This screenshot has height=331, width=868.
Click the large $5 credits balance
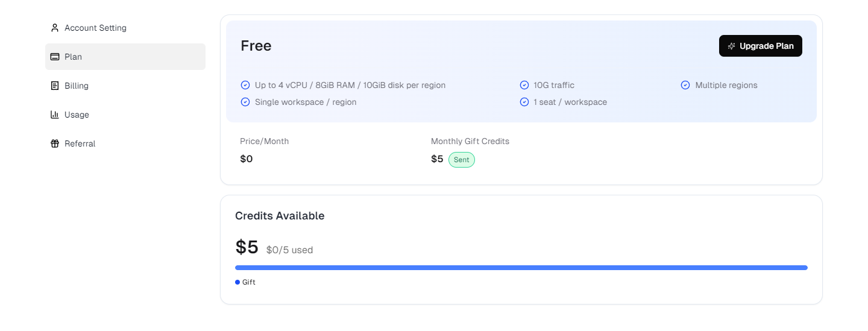click(247, 247)
